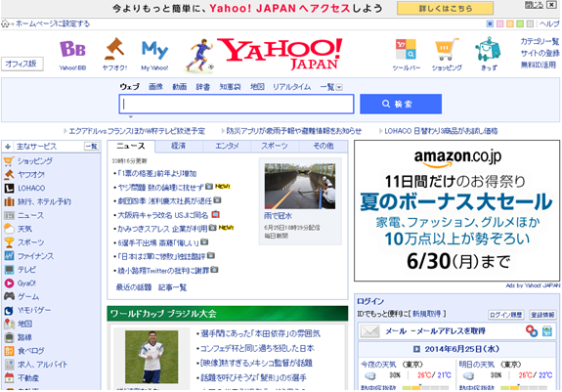The image size is (562, 392).
Task: Click the 詳しくはこちら yellow button
Action: pyautogui.click(x=445, y=8)
